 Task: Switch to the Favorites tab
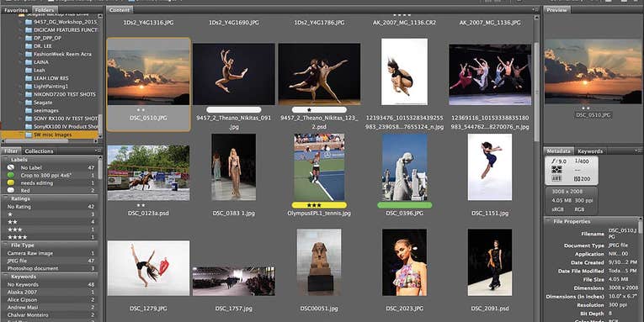coord(16,10)
